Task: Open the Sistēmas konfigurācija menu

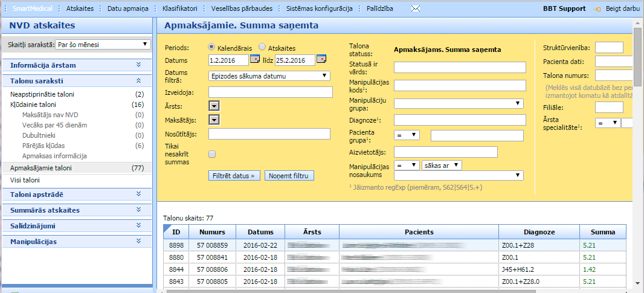Action: [319, 9]
